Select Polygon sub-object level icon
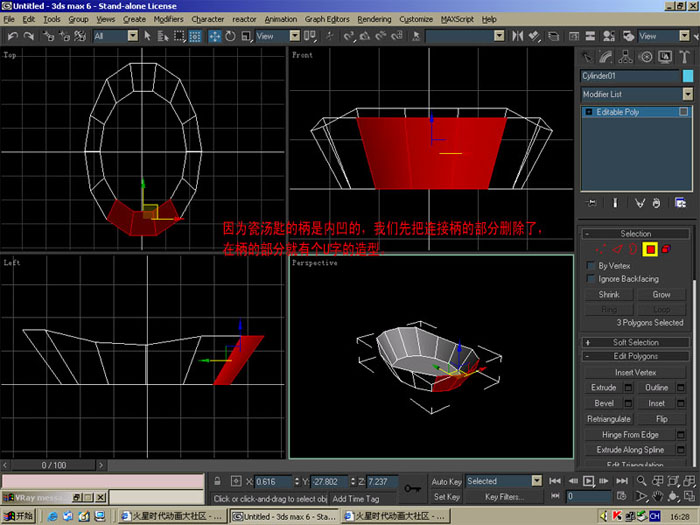This screenshot has width=700, height=525. click(x=650, y=249)
